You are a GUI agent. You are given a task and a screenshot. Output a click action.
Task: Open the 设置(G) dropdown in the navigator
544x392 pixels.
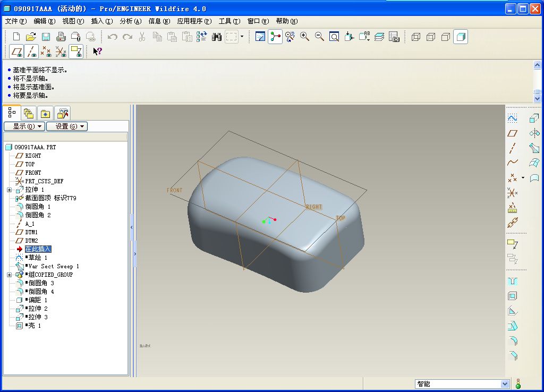coord(67,126)
